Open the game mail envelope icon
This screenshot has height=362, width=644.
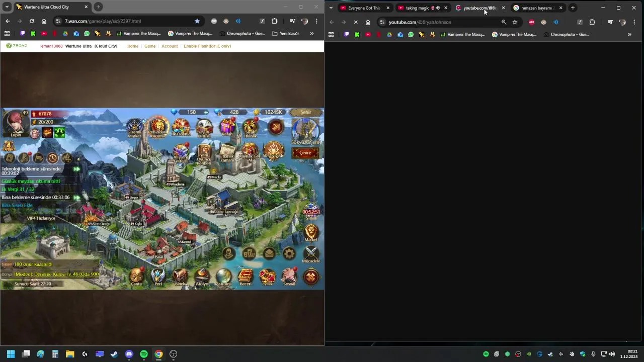pyautogui.click(x=269, y=254)
